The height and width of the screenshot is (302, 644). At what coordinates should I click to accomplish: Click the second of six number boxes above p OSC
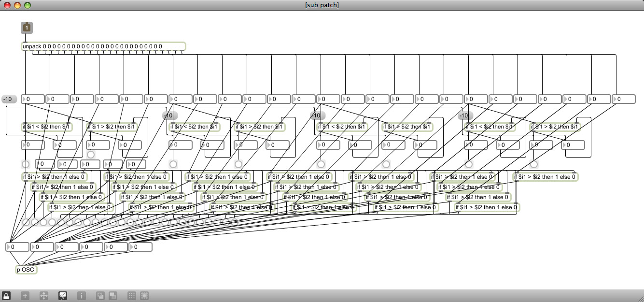[42, 247]
